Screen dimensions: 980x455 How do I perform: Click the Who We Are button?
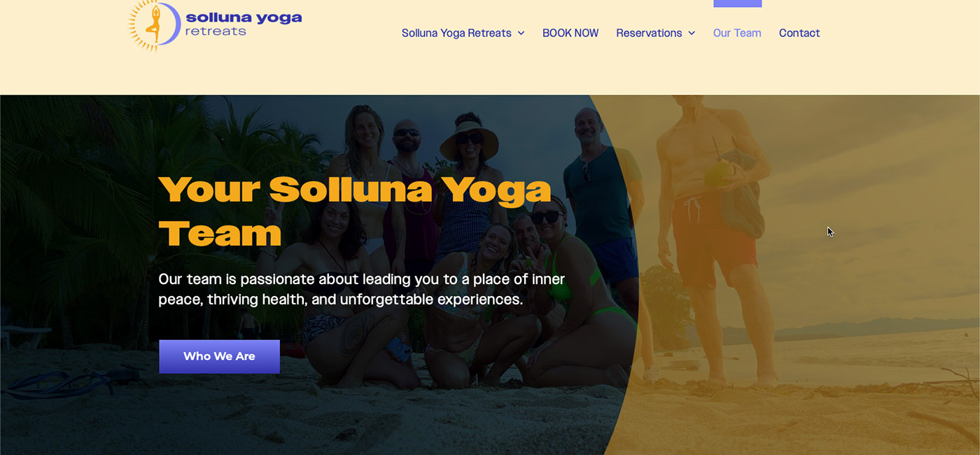click(219, 356)
